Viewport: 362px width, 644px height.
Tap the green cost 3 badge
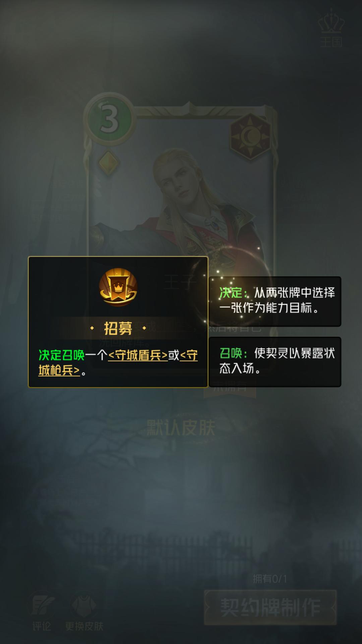coord(110,119)
